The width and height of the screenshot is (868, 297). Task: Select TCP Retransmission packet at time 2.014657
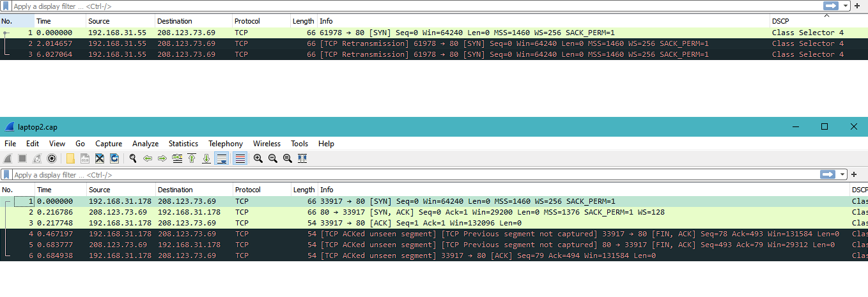pyautogui.click(x=434, y=43)
